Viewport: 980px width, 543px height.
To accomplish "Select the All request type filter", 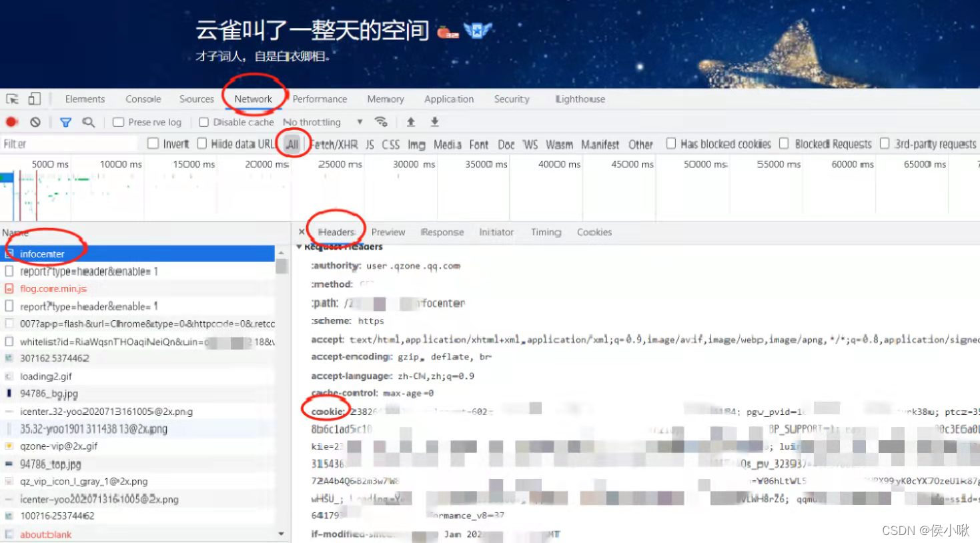I will 292,144.
